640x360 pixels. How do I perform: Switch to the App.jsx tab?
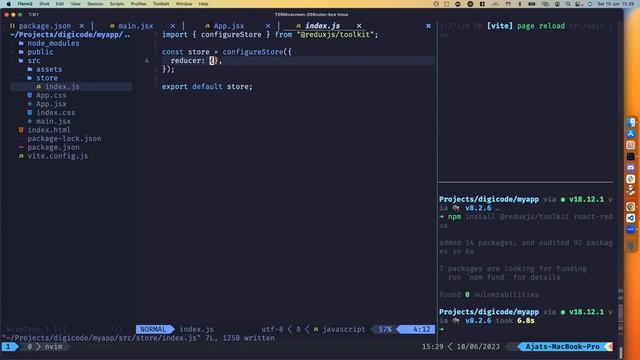click(229, 26)
